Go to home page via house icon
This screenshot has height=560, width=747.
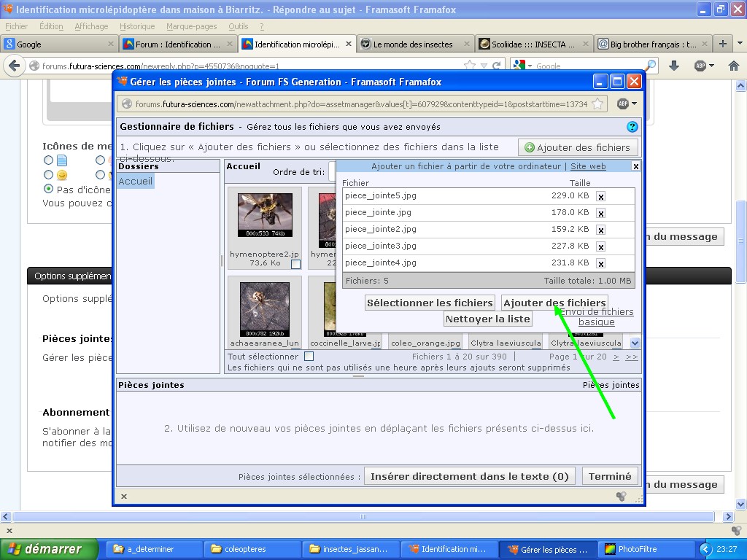[734, 66]
